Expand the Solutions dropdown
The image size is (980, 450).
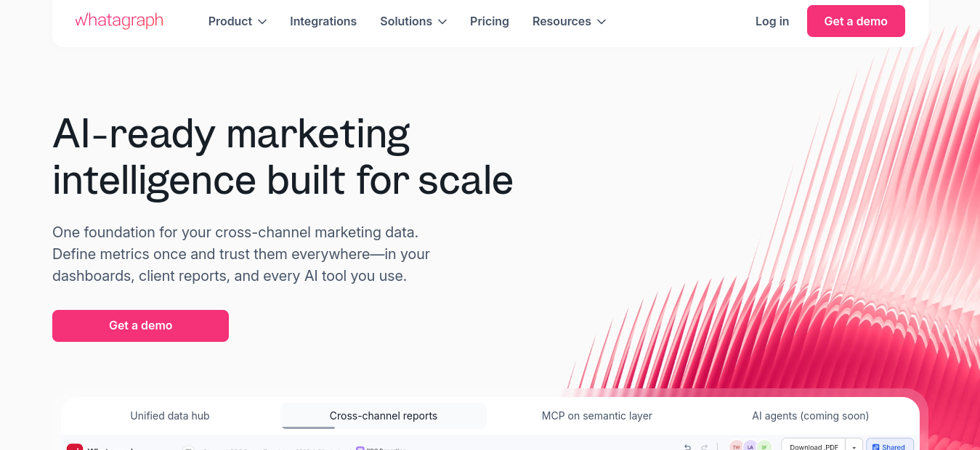tap(413, 22)
